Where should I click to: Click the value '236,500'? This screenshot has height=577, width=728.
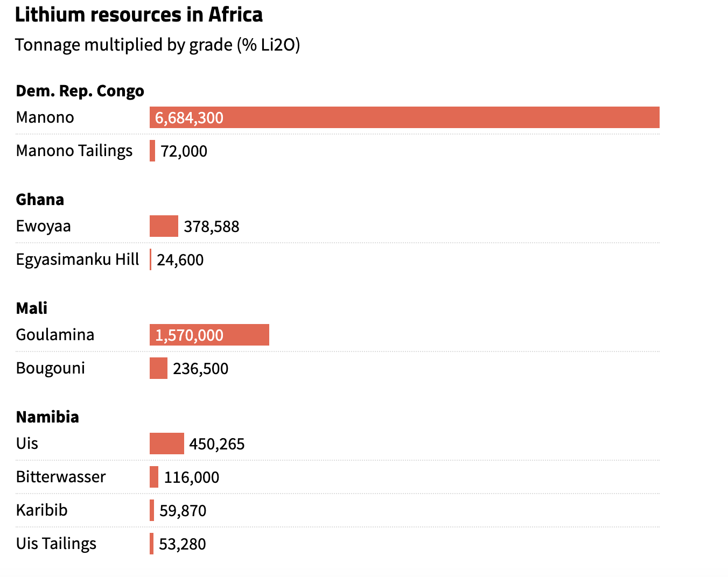click(201, 369)
